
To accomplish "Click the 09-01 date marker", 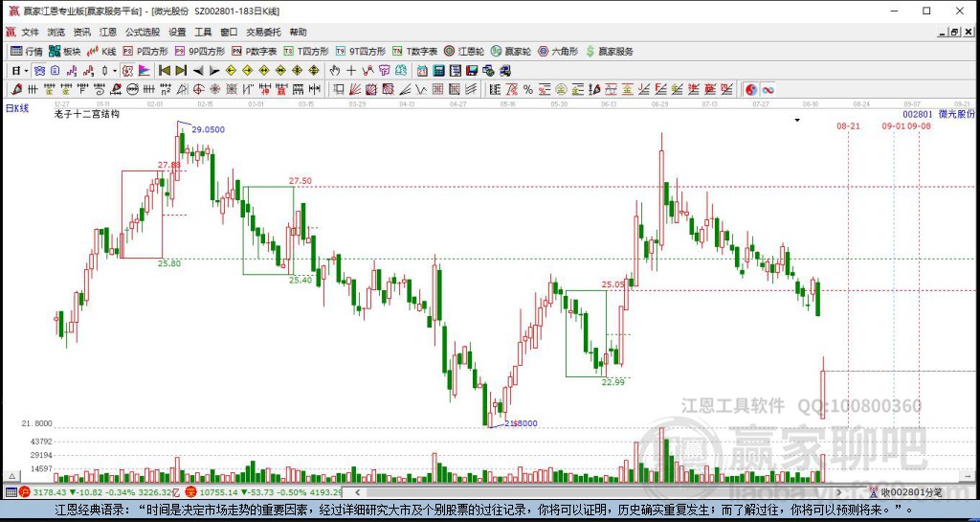I will pos(894,125).
